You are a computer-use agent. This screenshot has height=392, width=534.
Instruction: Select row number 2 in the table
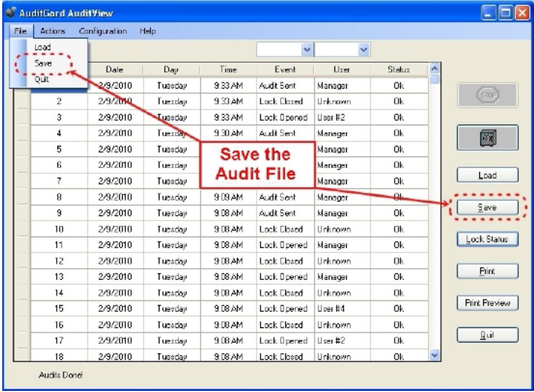(59, 101)
